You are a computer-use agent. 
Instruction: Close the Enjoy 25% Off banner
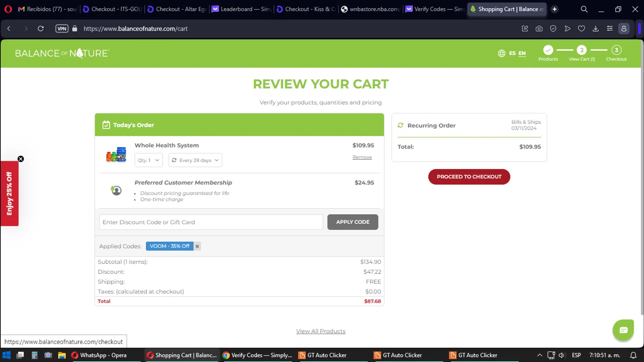tap(21, 159)
